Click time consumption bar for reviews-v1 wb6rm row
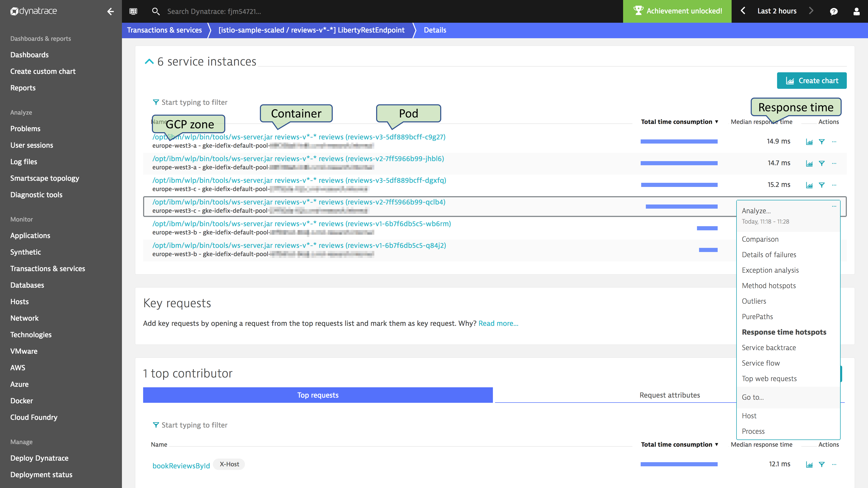The image size is (868, 488). coord(707,228)
